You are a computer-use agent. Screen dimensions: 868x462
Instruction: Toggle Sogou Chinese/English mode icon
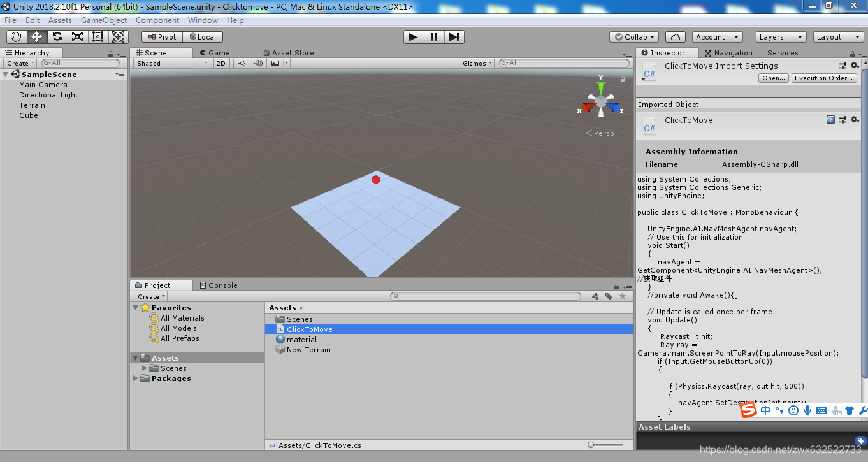pyautogui.click(x=765, y=410)
